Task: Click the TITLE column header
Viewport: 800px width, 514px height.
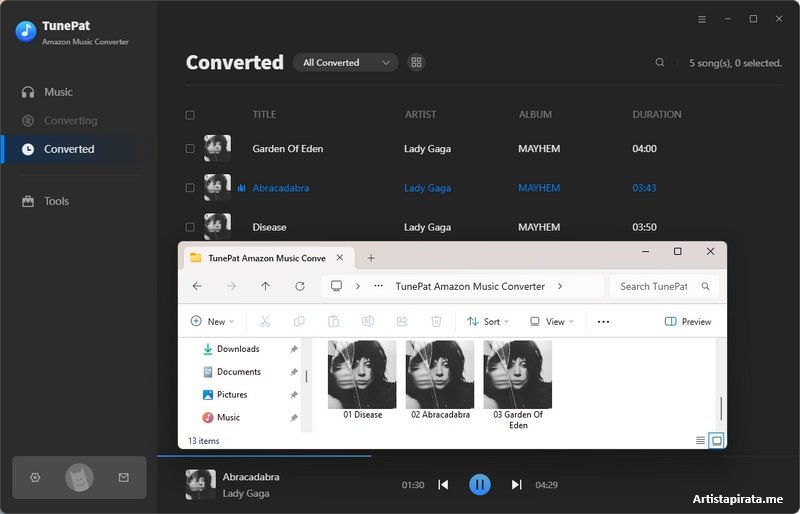Action: pyautogui.click(x=264, y=114)
